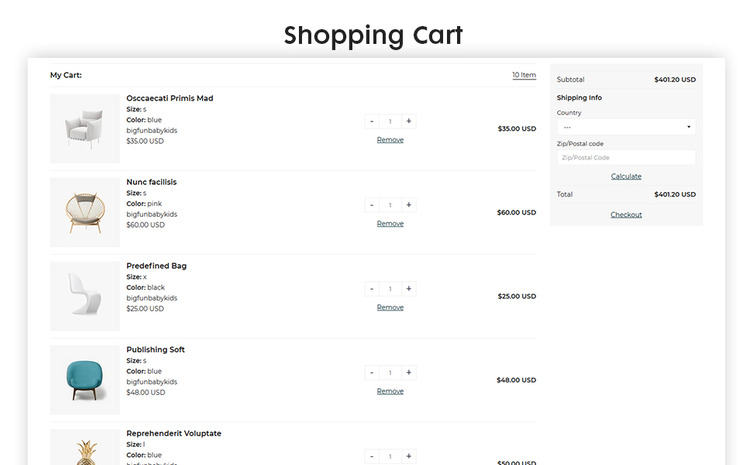This screenshot has width=748, height=465.
Task: Open the Predefined Bag product thumbnail
Action: tap(85, 296)
